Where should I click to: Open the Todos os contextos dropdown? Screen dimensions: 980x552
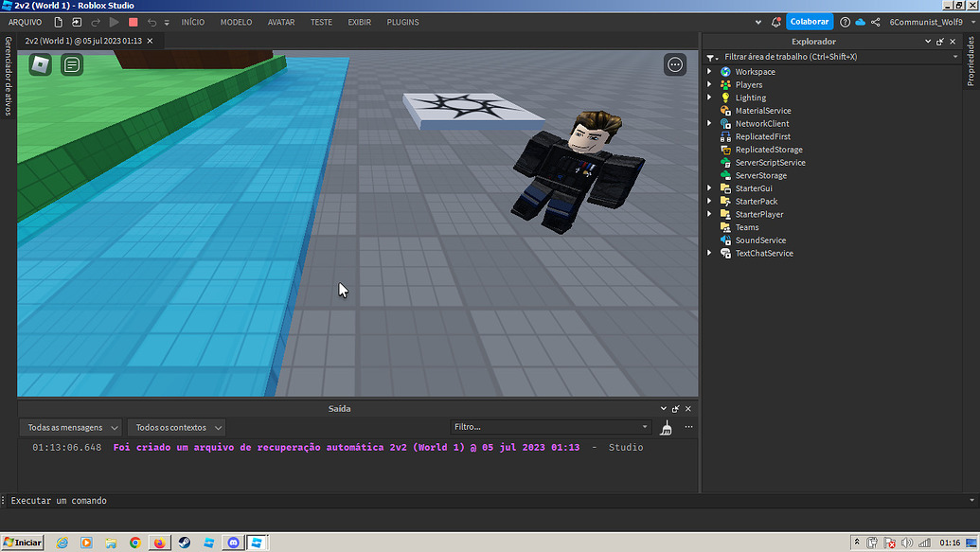click(175, 427)
